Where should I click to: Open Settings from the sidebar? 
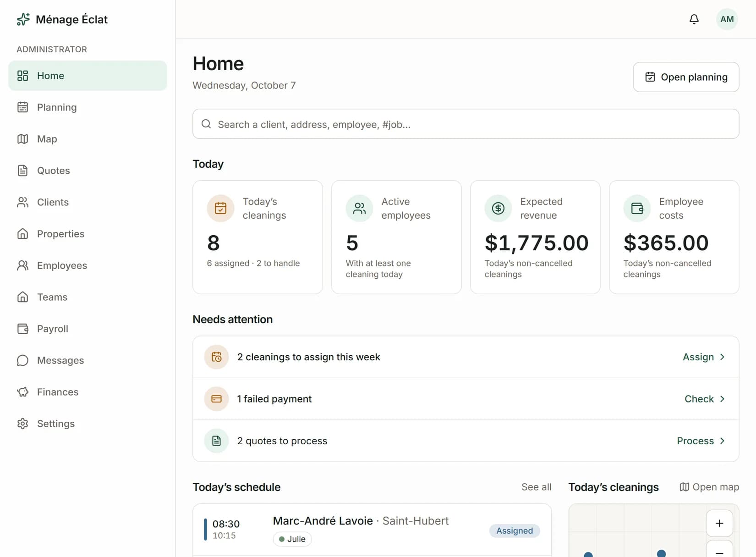[88, 424]
